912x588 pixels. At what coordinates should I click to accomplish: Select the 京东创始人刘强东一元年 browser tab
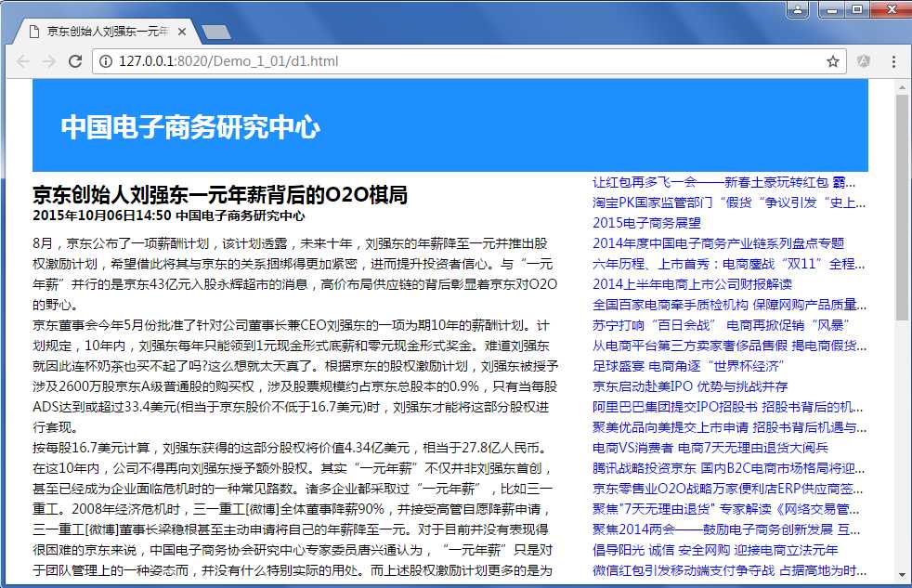(108, 32)
